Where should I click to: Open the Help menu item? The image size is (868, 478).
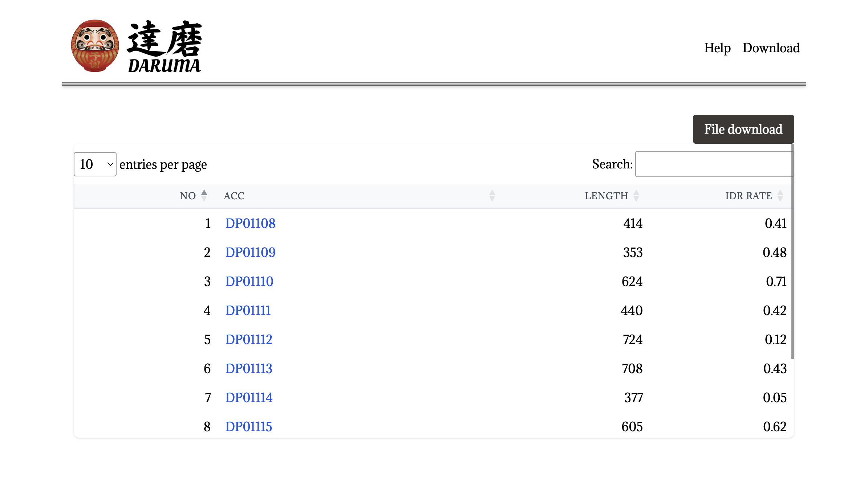coord(717,48)
